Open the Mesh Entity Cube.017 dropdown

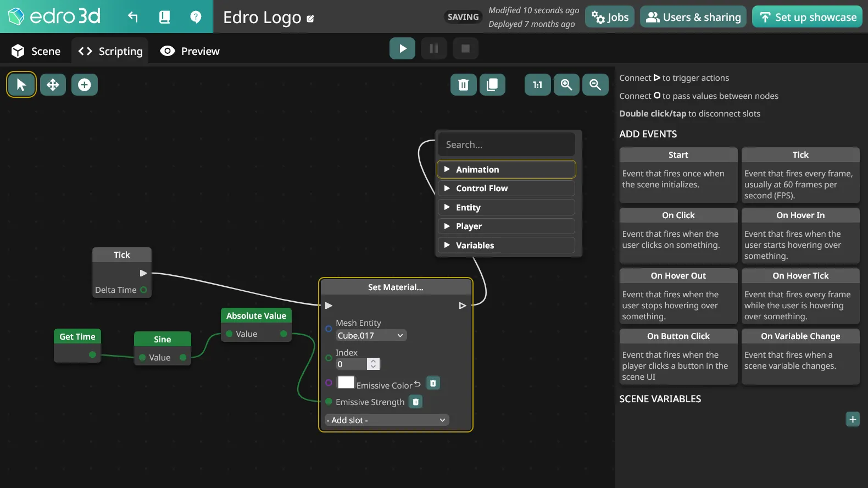pos(371,335)
